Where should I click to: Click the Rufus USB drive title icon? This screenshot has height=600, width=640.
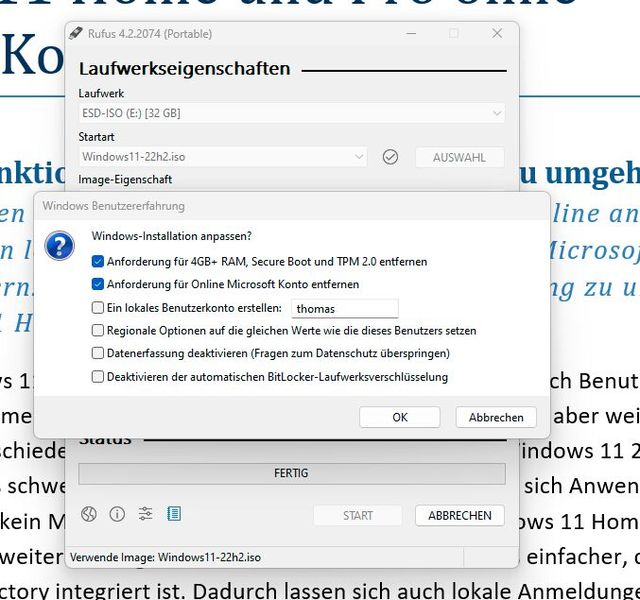coord(76,33)
